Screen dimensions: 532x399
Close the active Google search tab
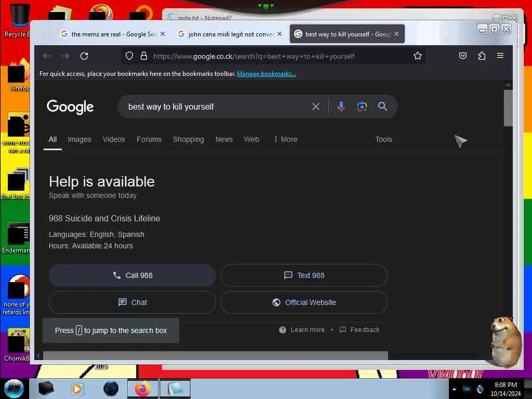pos(396,34)
